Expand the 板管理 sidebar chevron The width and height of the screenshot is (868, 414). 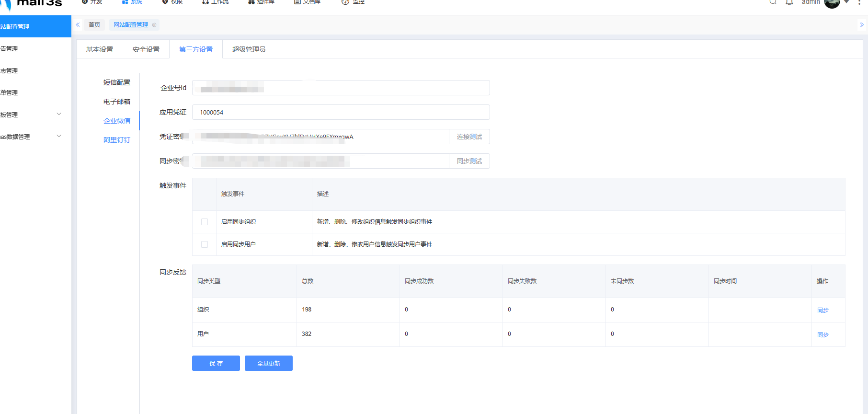(59, 114)
